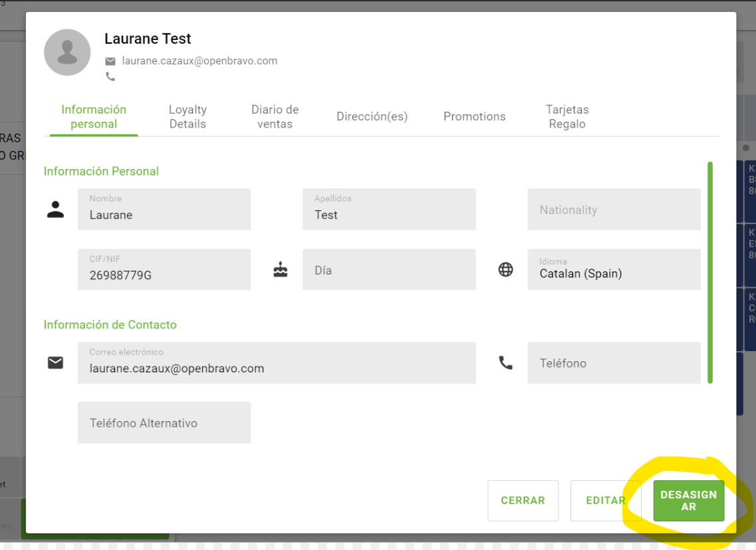Click the person icon beside Nombre field

(56, 209)
